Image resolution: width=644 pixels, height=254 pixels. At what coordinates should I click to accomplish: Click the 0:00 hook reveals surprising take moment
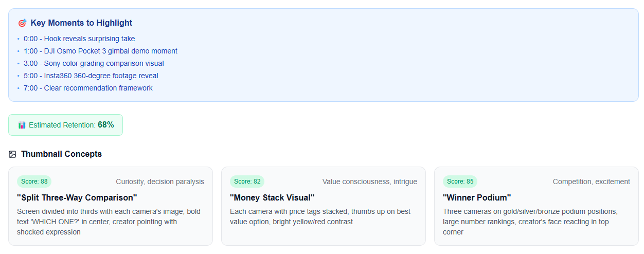[x=79, y=39]
